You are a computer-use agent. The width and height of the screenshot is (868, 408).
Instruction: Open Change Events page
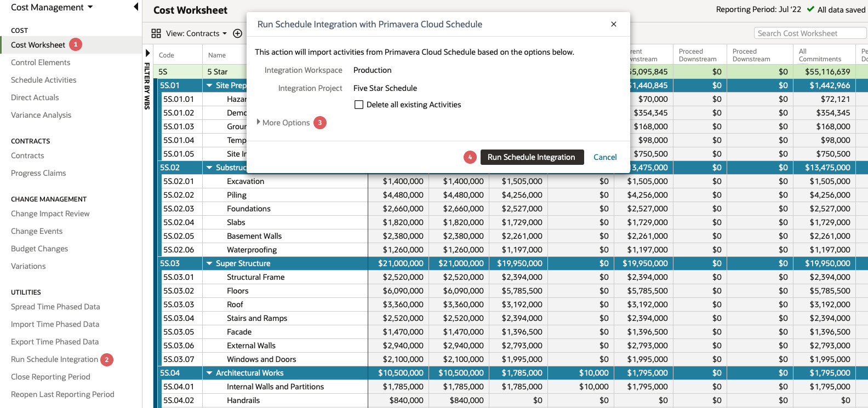(x=37, y=231)
